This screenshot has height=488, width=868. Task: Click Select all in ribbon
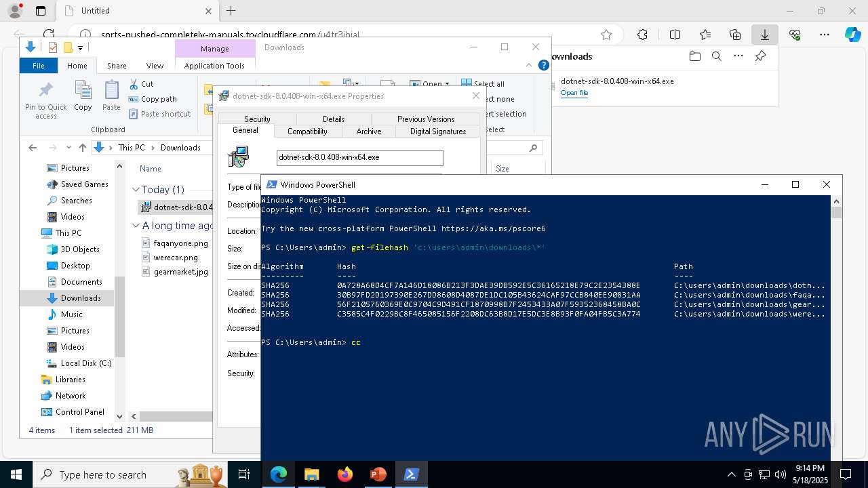483,84
